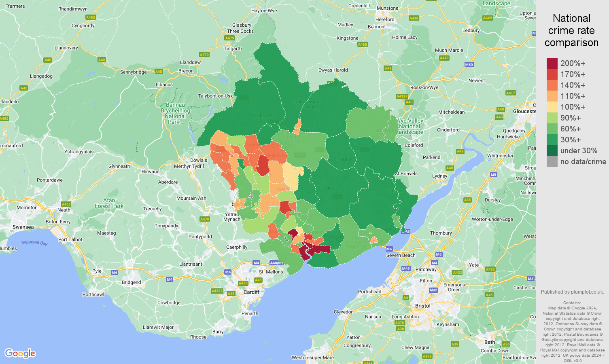The height and width of the screenshot is (364, 609).
Task: Click the Severn Beach label
Action: 401,255
